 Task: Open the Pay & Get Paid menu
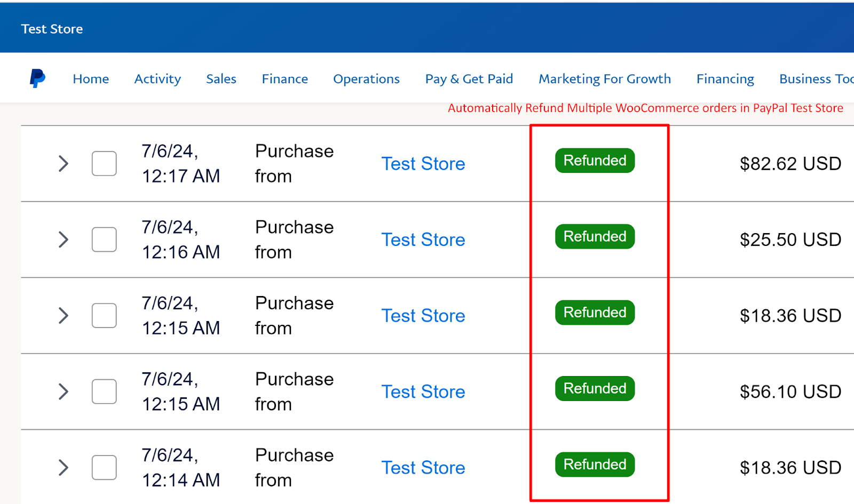(469, 79)
